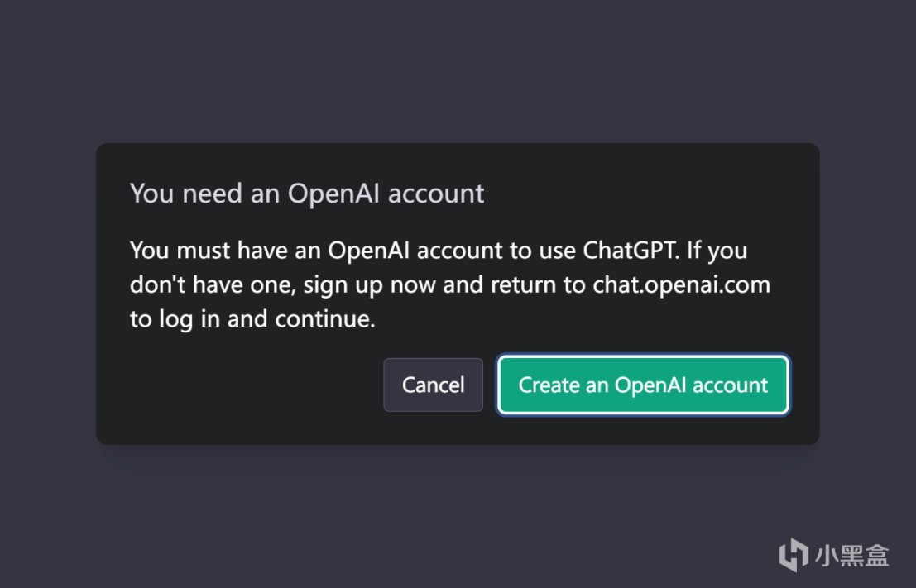Click the 小黑盒 watermark text
Viewport: 916px width, 588px height.
click(x=851, y=554)
